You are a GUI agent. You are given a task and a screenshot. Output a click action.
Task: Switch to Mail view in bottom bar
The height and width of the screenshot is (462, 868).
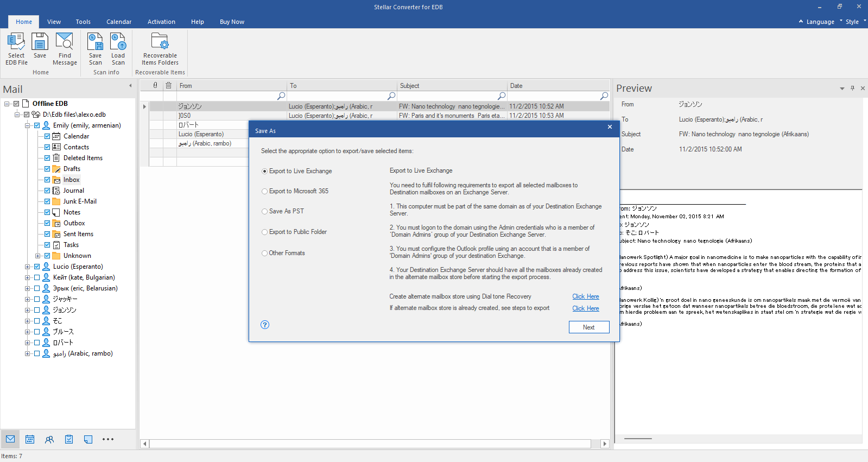[x=10, y=439]
